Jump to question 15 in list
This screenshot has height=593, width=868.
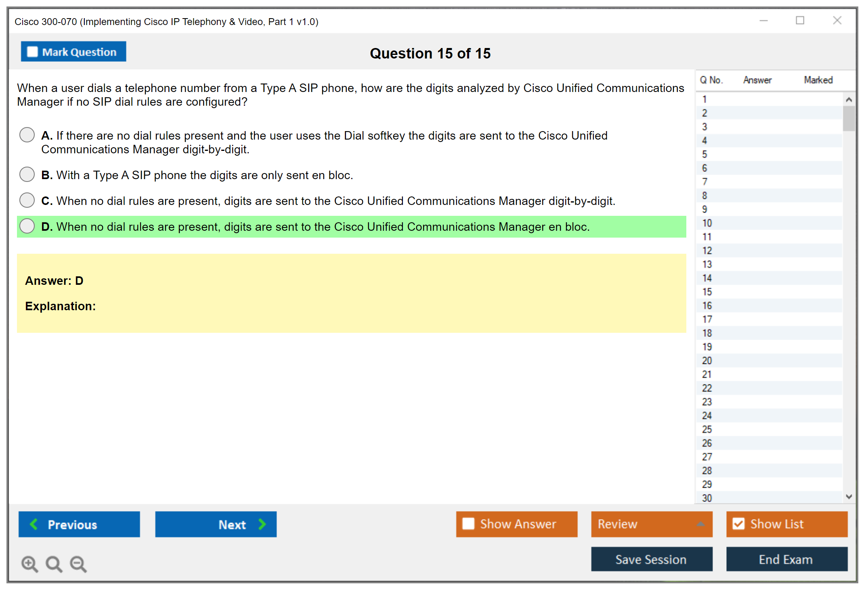click(x=707, y=292)
